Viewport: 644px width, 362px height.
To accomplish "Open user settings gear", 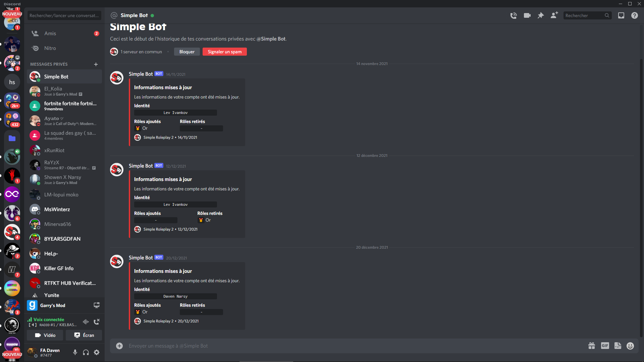I will coord(97,352).
